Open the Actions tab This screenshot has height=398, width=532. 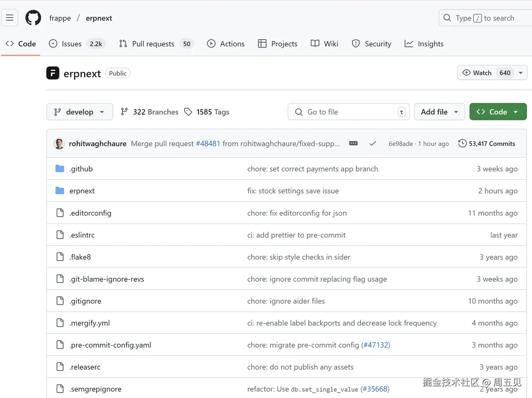pos(226,44)
